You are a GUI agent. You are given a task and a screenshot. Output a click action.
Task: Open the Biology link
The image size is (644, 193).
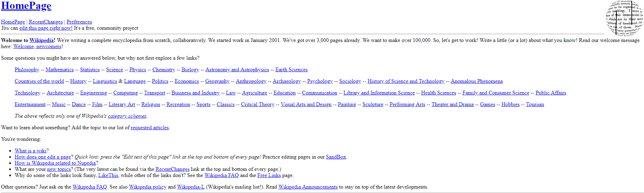tap(190, 70)
